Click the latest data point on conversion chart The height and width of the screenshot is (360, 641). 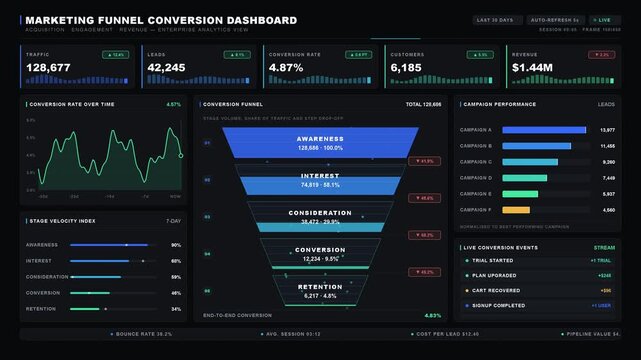(181, 156)
